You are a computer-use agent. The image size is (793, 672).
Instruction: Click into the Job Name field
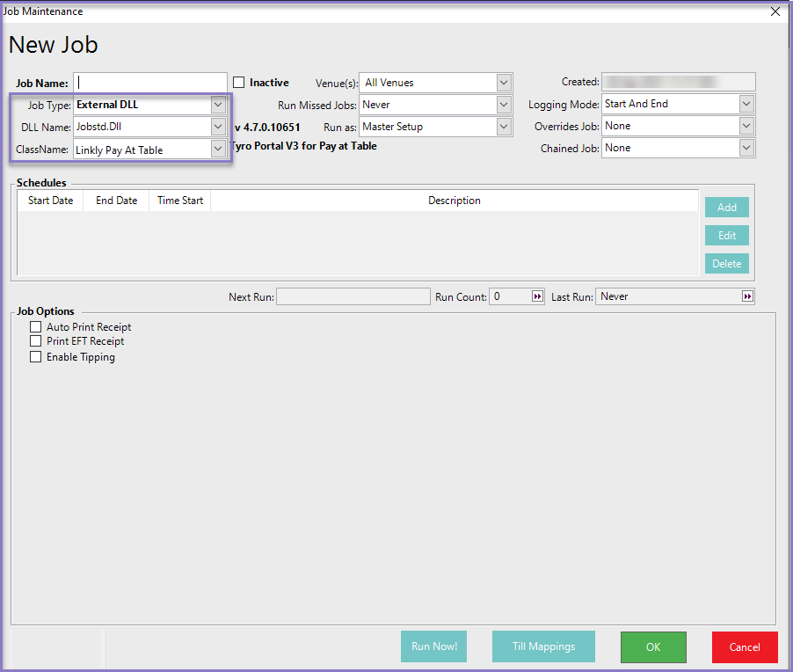149,83
